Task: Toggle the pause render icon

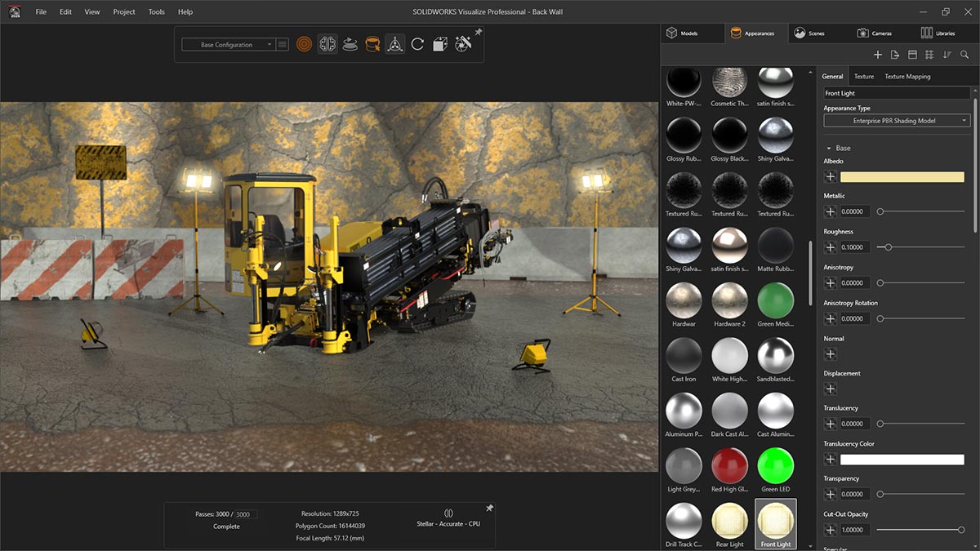Action: [448, 513]
